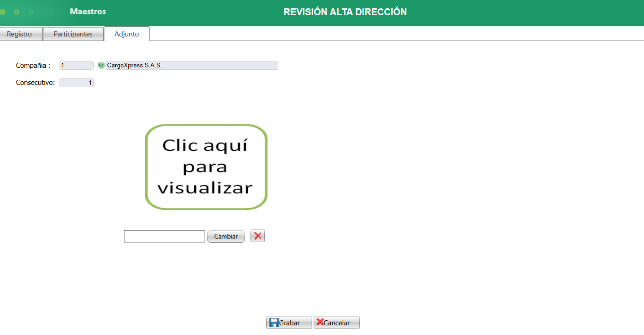This screenshot has width=644, height=335.
Task: Click the Cancelar button
Action: click(x=336, y=322)
